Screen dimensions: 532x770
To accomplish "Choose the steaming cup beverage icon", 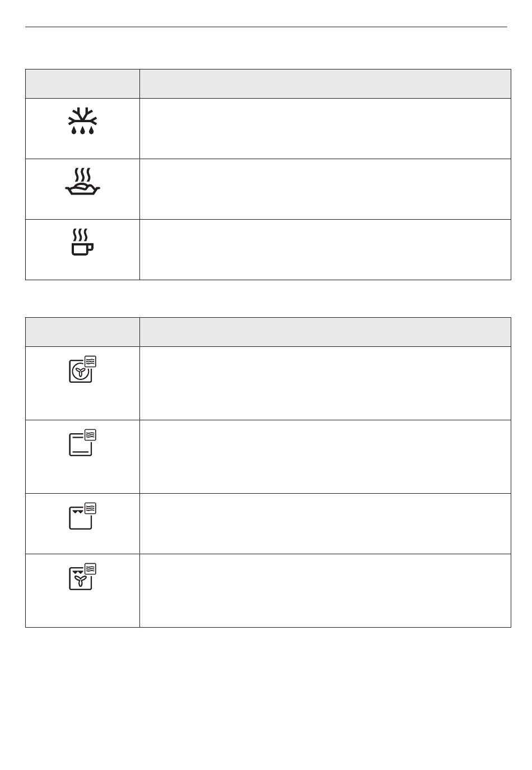I will pyautogui.click(x=82, y=242).
